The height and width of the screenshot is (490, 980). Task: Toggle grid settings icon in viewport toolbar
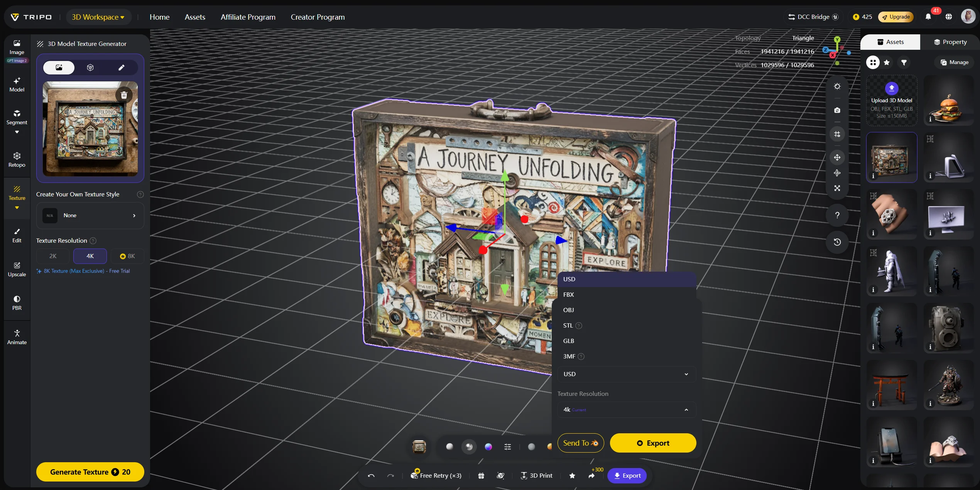[x=837, y=134]
